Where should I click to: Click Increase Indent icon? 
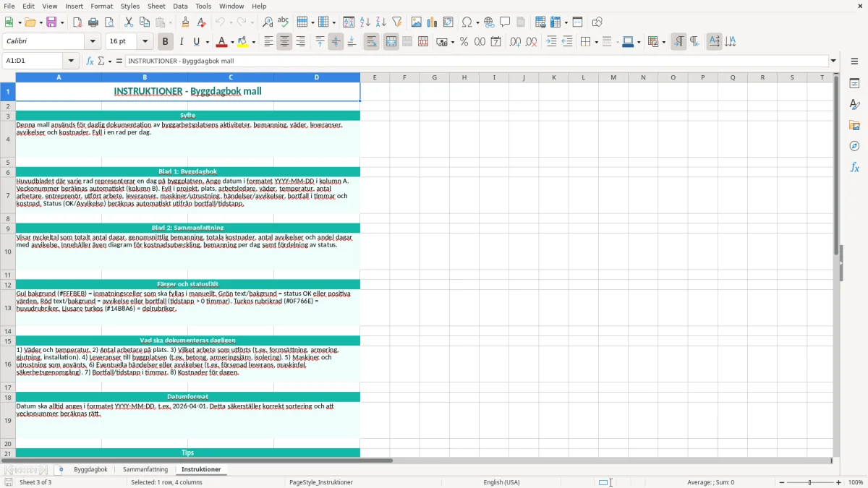(x=551, y=42)
